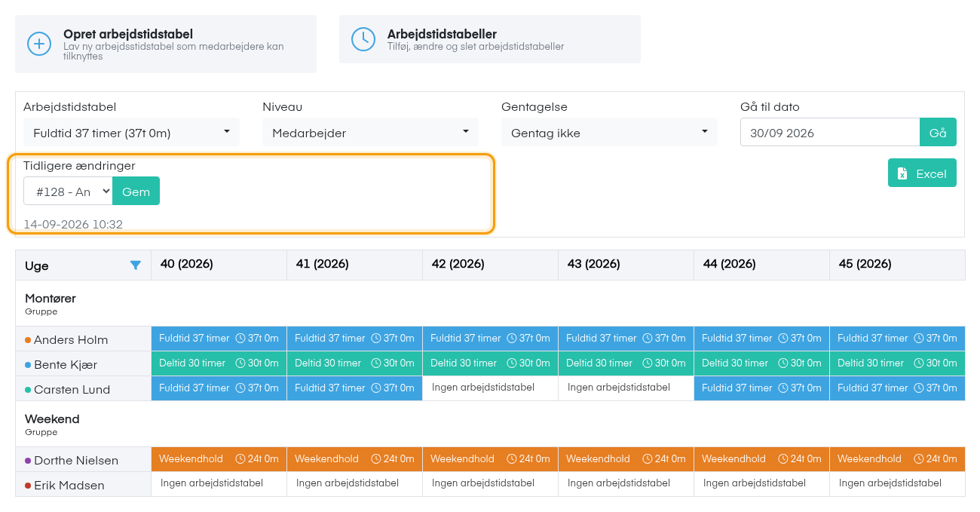Click Carsten Lund's empty week 42 cell
This screenshot has height=512, width=980.
pyautogui.click(x=491, y=388)
